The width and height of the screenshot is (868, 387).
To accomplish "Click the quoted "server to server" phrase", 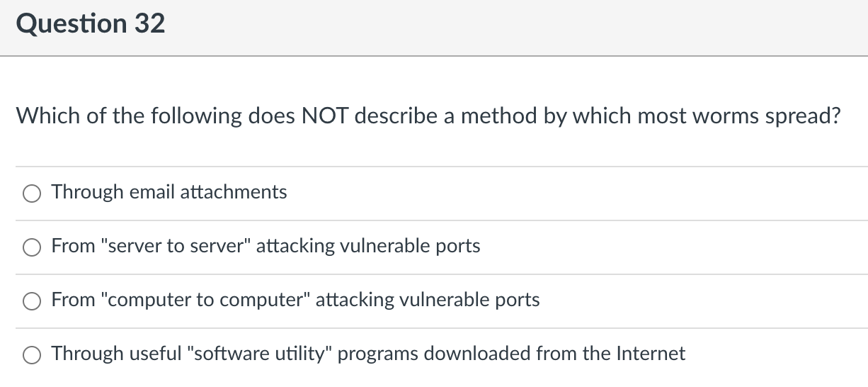I will tap(176, 245).
